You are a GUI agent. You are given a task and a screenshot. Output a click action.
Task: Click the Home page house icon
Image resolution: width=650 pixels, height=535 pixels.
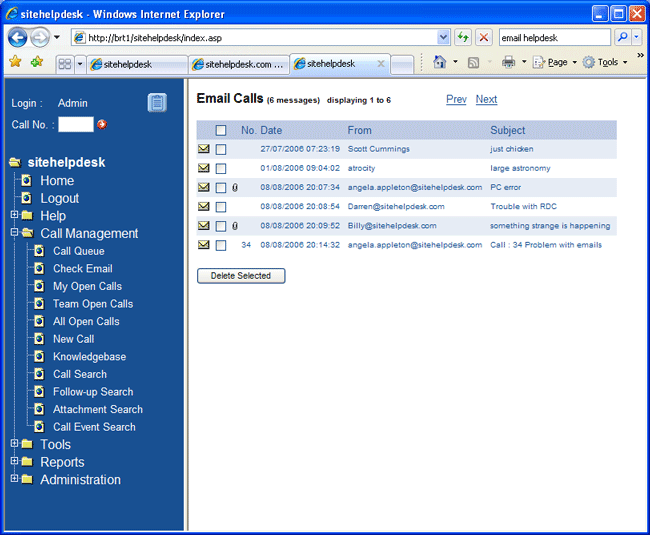point(440,62)
